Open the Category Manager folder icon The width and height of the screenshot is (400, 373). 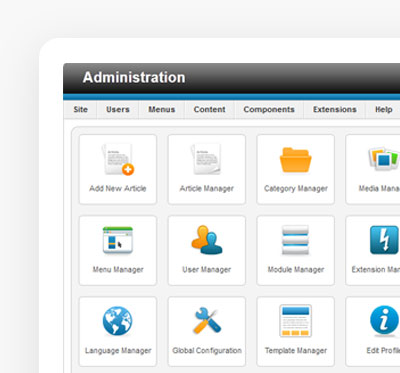coord(296,160)
